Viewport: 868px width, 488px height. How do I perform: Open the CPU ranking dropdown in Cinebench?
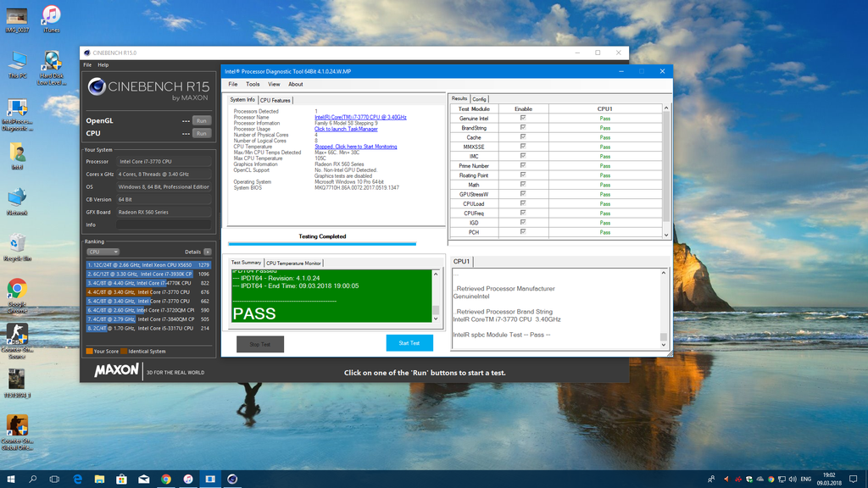click(103, 252)
